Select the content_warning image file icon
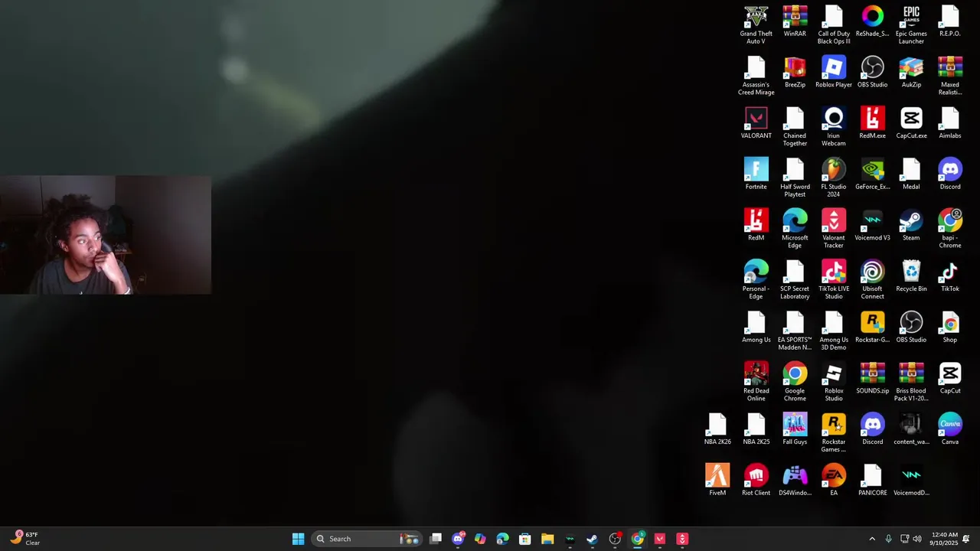Viewport: 980px width, 551px height. [x=911, y=429]
